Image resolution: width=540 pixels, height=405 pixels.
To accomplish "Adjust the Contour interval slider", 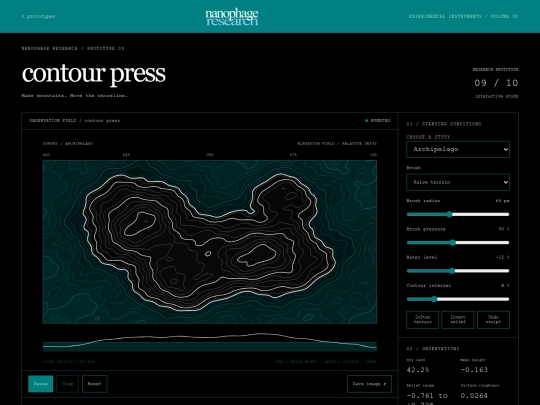I will pyautogui.click(x=458, y=299).
